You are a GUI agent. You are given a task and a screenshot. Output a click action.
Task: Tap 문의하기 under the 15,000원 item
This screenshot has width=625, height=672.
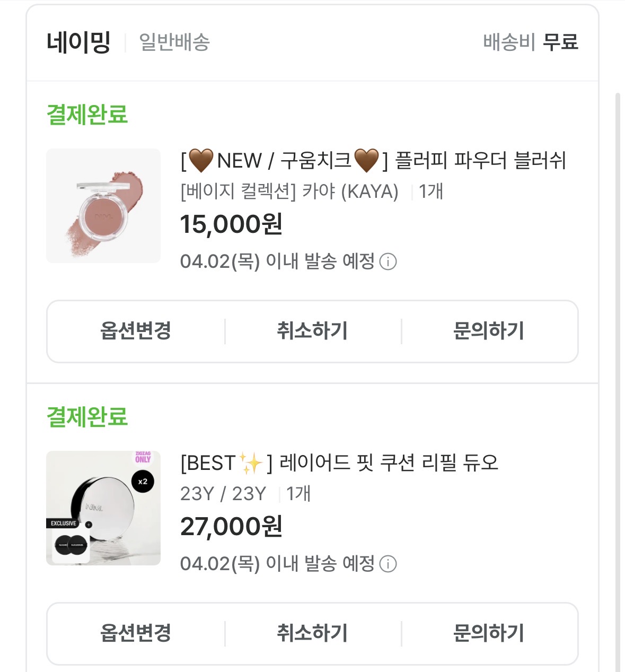(x=489, y=331)
